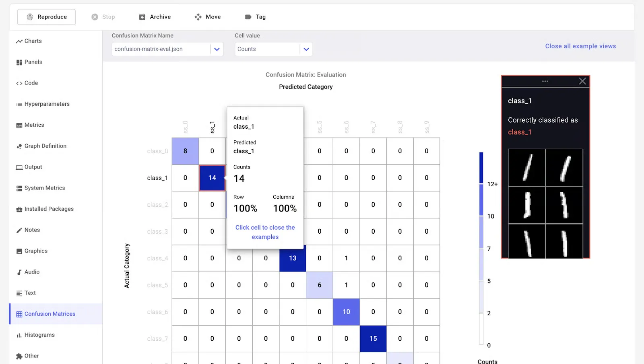
Task: Click the Text lines icon
Action: pyautogui.click(x=19, y=293)
